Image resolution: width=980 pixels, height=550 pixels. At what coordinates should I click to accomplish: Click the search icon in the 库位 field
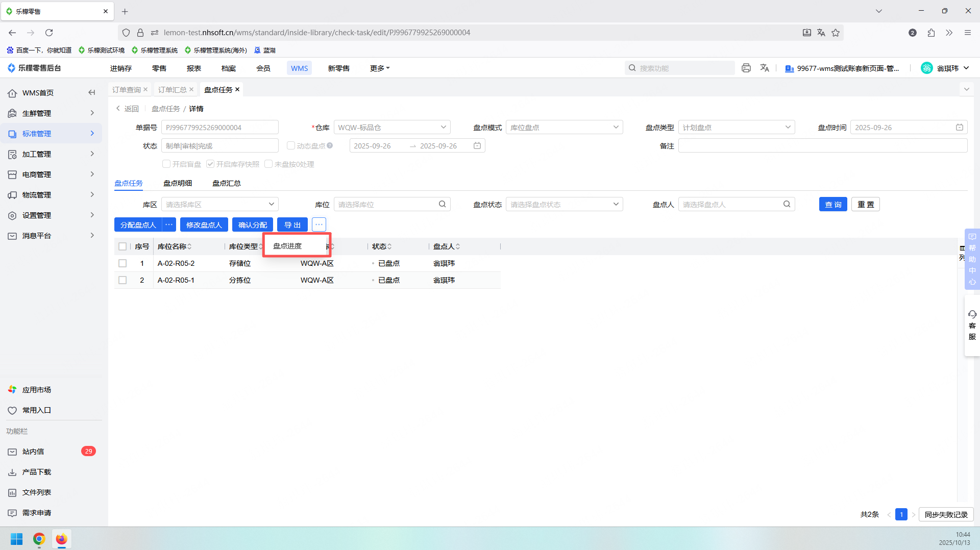point(443,204)
